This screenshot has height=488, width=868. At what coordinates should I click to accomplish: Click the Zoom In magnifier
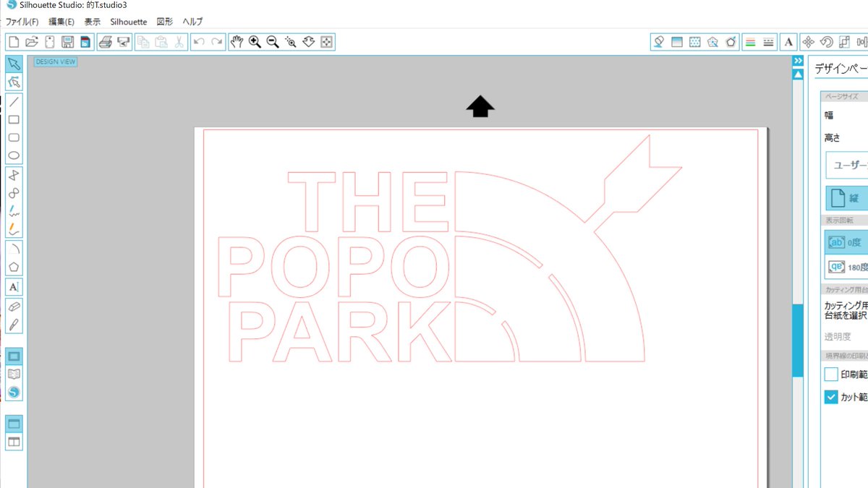(255, 42)
